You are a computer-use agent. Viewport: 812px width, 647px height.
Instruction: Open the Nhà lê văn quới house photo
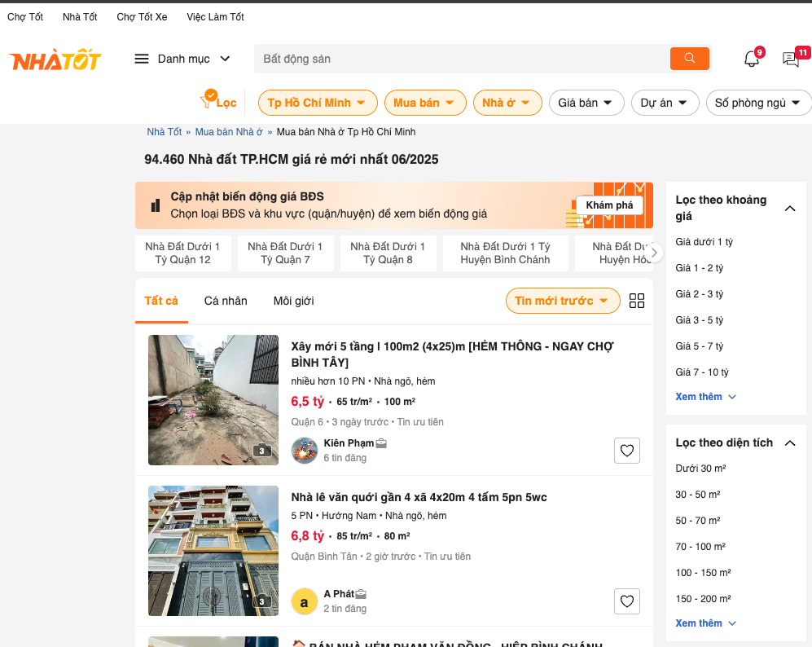[213, 551]
